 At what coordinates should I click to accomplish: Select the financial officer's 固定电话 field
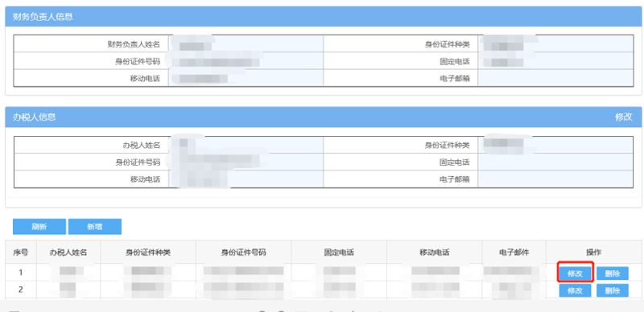point(555,62)
